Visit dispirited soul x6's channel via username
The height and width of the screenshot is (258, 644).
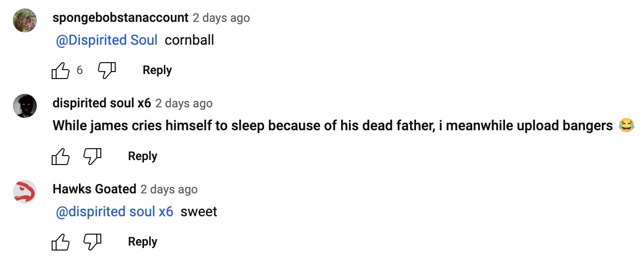point(101,103)
